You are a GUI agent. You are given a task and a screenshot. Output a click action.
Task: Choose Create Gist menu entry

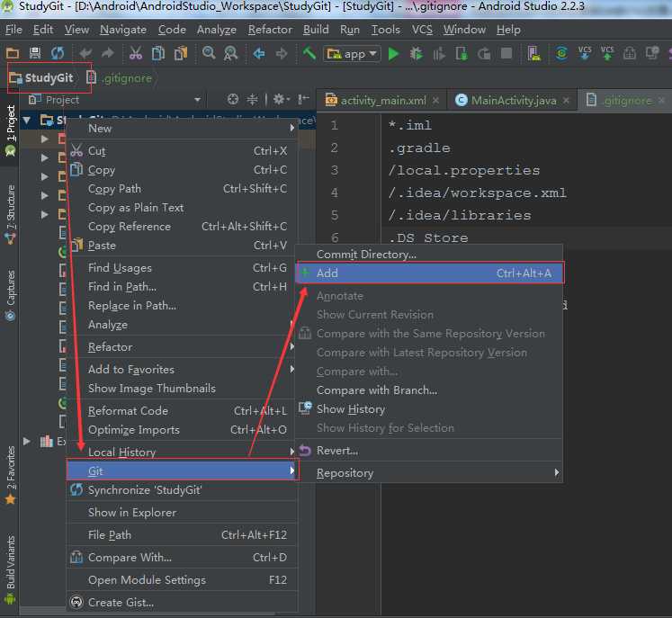tap(182, 602)
